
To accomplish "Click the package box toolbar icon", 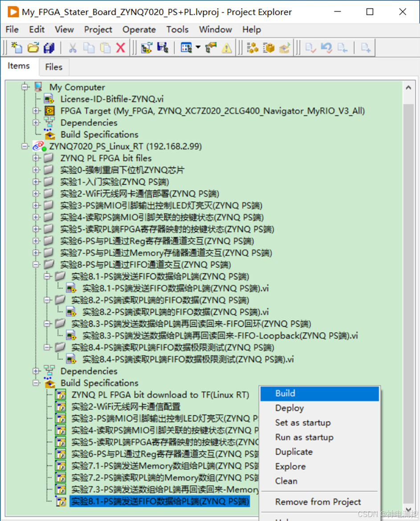I will pyautogui.click(x=269, y=48).
